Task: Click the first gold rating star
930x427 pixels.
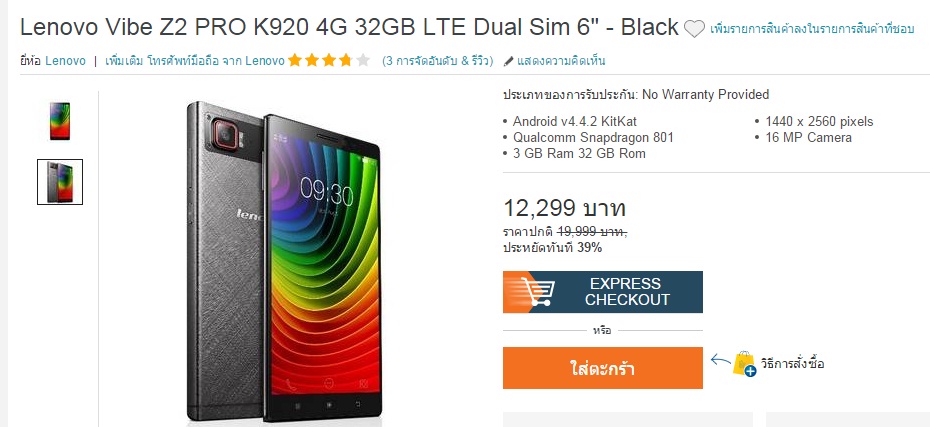Action: tap(295, 60)
